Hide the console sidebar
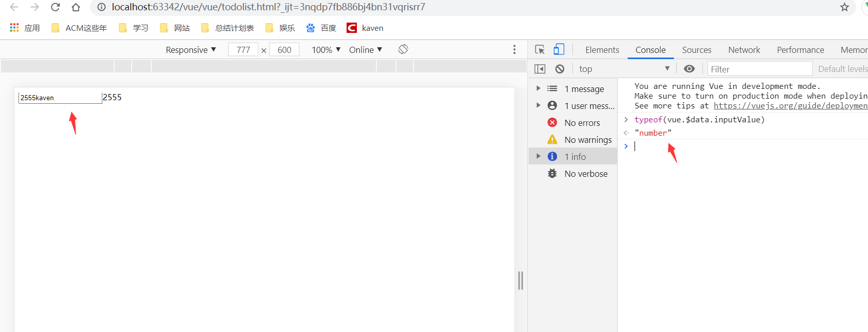 (540, 69)
